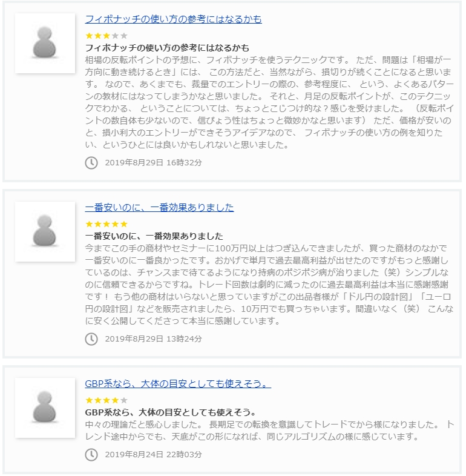Viewport: 466px width, 476px height.
Task: Click the bold black heading GBP系なら、大体の目安としても使えそう。
Action: coord(171,412)
